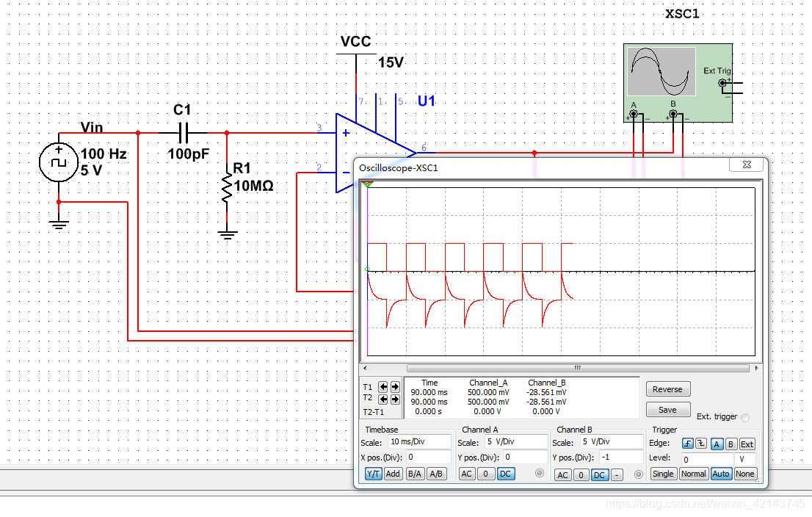The image size is (812, 517).
Task: Select the 100pF capacitor value label
Action: 189,154
